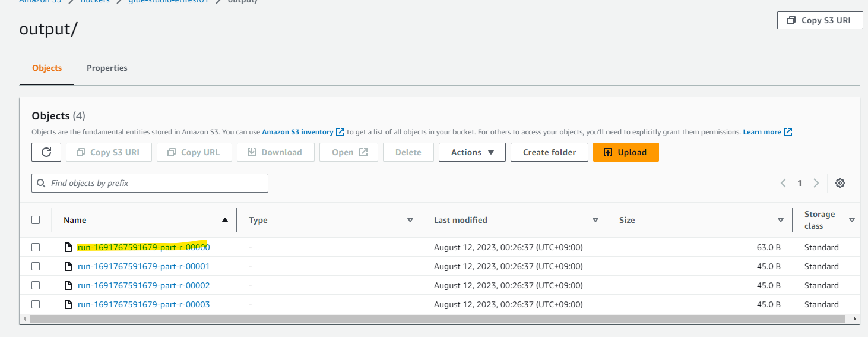Open object run-1691767591679-part-r-00002
Image resolution: width=868 pixels, height=337 pixels.
pos(144,285)
